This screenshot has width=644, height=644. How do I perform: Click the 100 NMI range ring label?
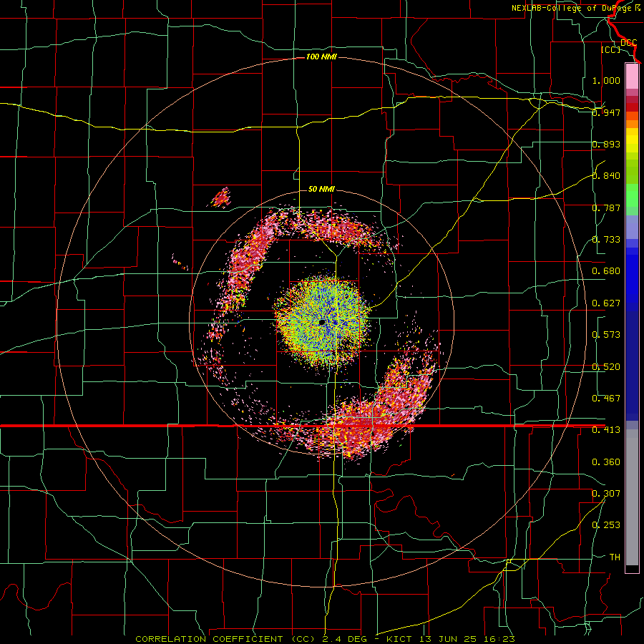321,57
